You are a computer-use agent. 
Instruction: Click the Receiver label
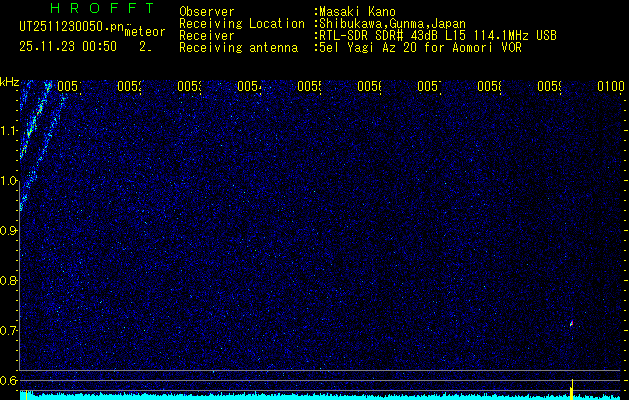pos(207,36)
